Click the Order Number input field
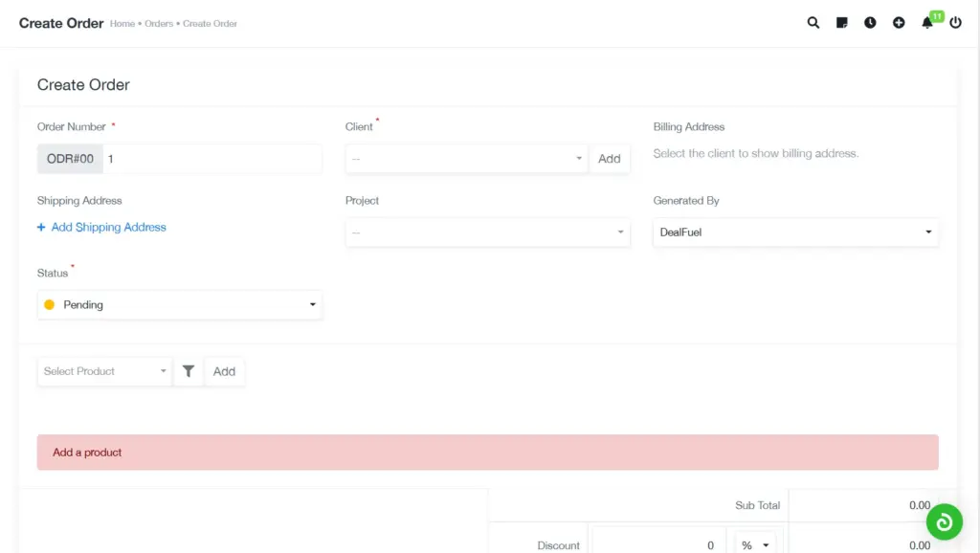This screenshot has height=553, width=980. 211,158
